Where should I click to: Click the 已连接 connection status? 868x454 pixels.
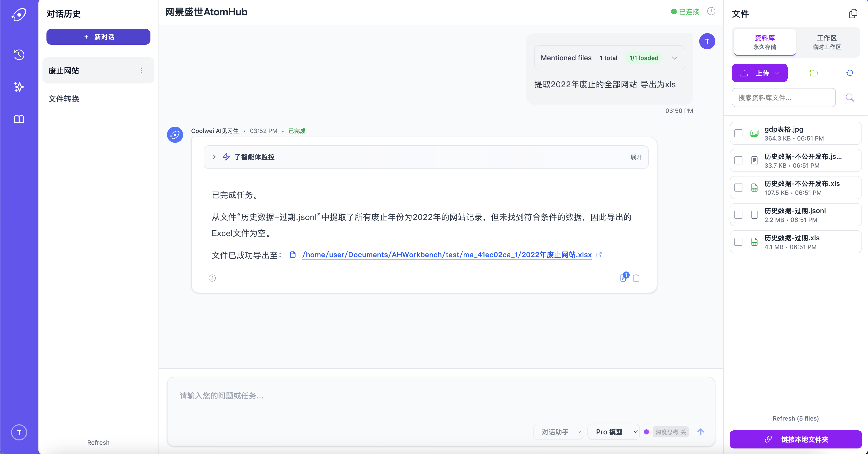685,12
